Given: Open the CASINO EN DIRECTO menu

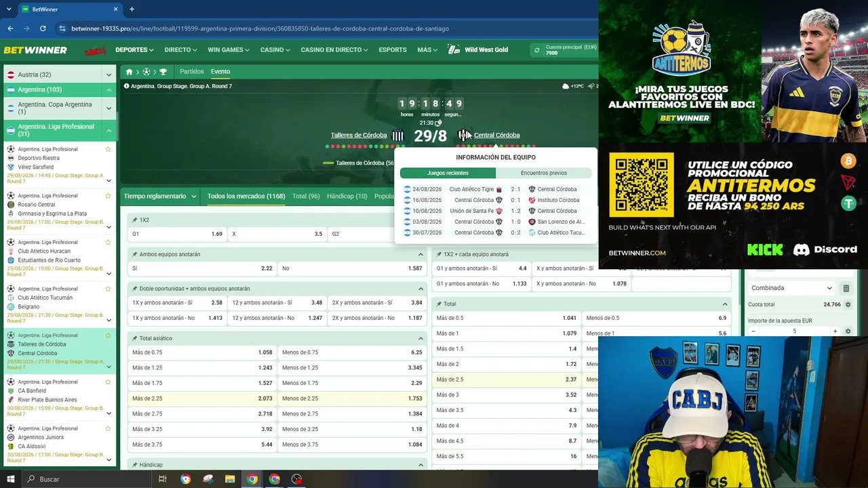Looking at the screenshot, I should tap(334, 50).
